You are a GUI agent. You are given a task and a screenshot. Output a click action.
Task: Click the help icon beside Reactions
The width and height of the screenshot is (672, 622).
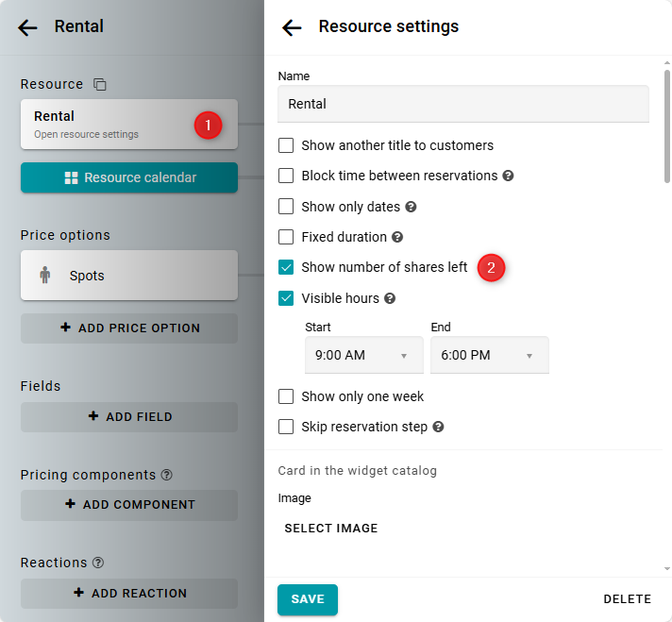tap(98, 563)
